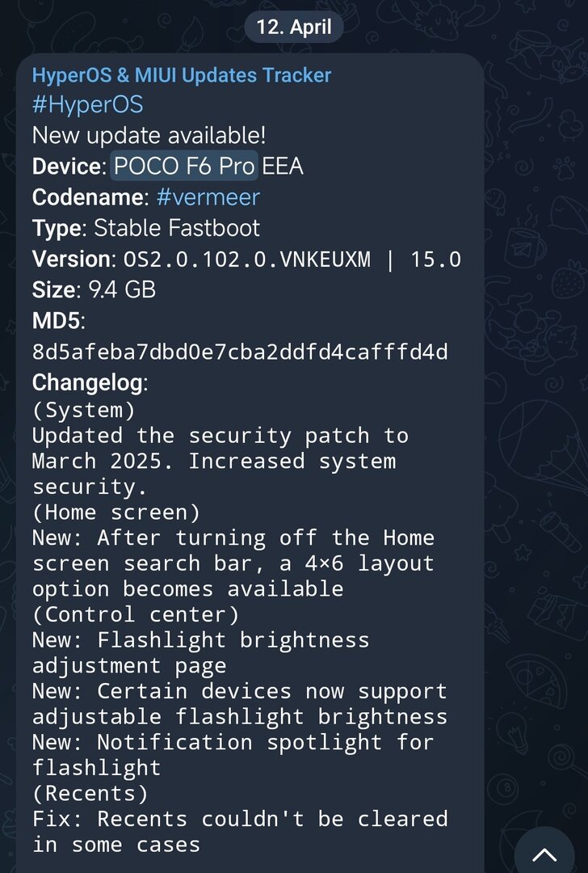The width and height of the screenshot is (588, 873).
Task: Tap the scroll-to-bottom chevron button
Action: click(544, 854)
